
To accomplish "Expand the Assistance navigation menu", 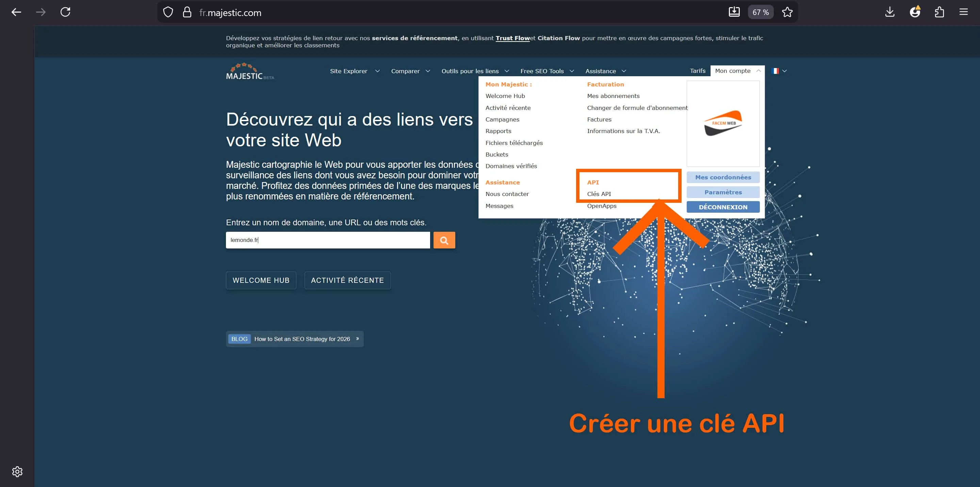I will [x=606, y=71].
